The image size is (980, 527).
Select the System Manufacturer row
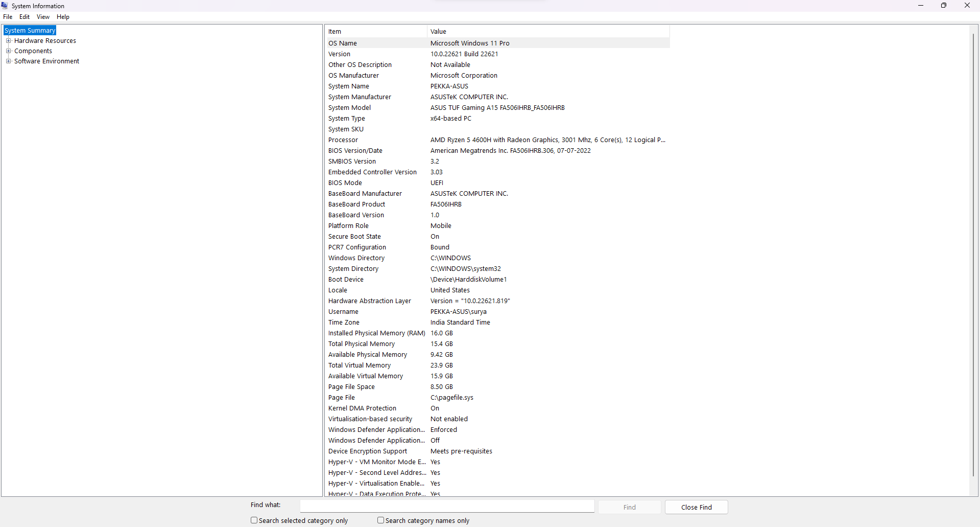click(x=498, y=97)
